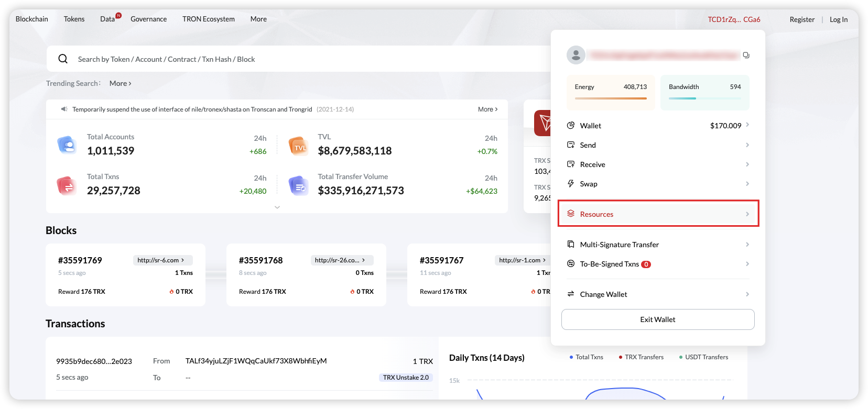The image size is (868, 409).
Task: Open block #35591769
Action: point(80,260)
